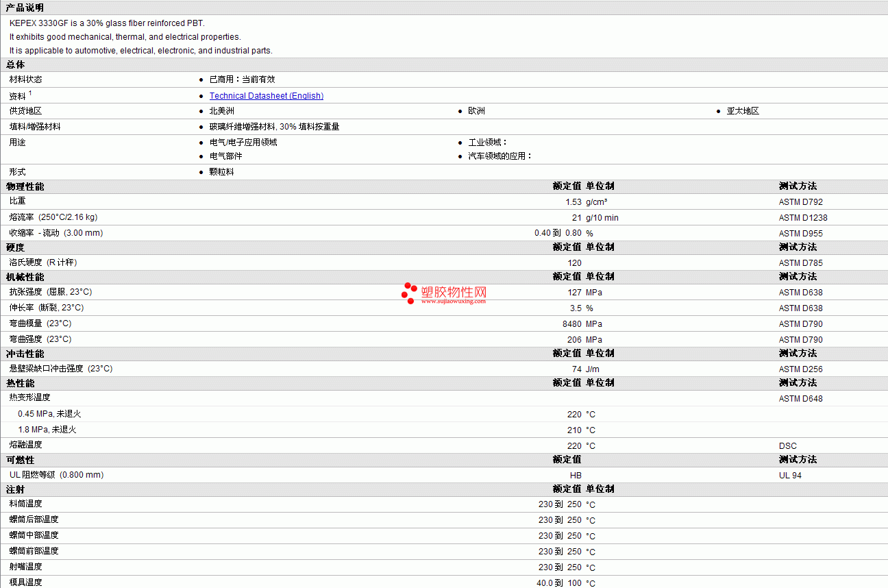Select ASTM D256 test method
888x588 pixels.
pos(801,369)
